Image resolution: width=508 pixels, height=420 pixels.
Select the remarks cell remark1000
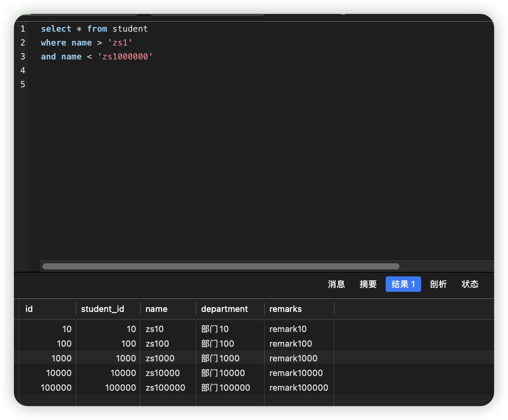pos(293,358)
